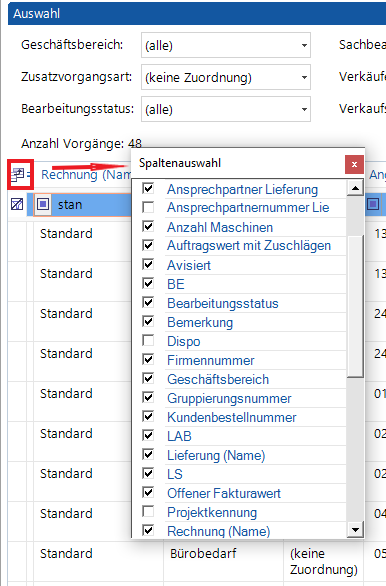Select the Offener Fakturawert entry
The width and height of the screenshot is (386, 586).
[x=223, y=493]
